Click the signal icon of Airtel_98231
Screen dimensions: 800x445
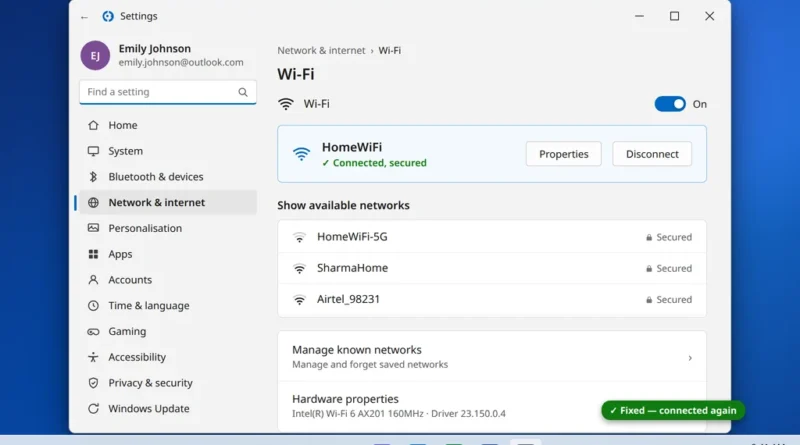click(299, 300)
